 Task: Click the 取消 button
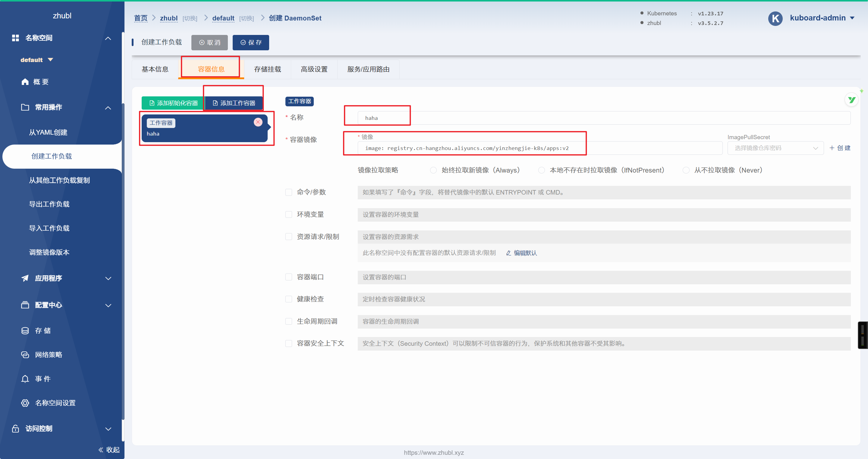[209, 42]
